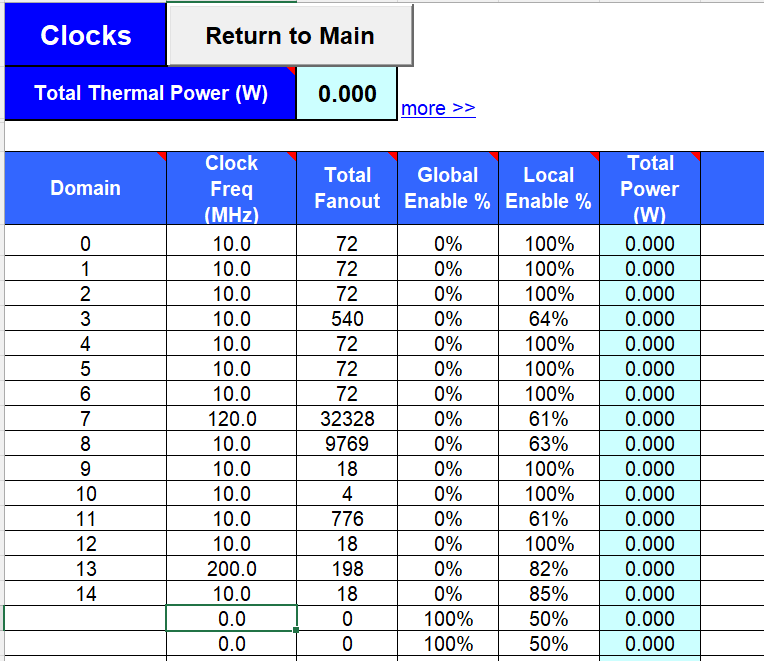Select fanout value 198 in domain 13

click(x=347, y=568)
